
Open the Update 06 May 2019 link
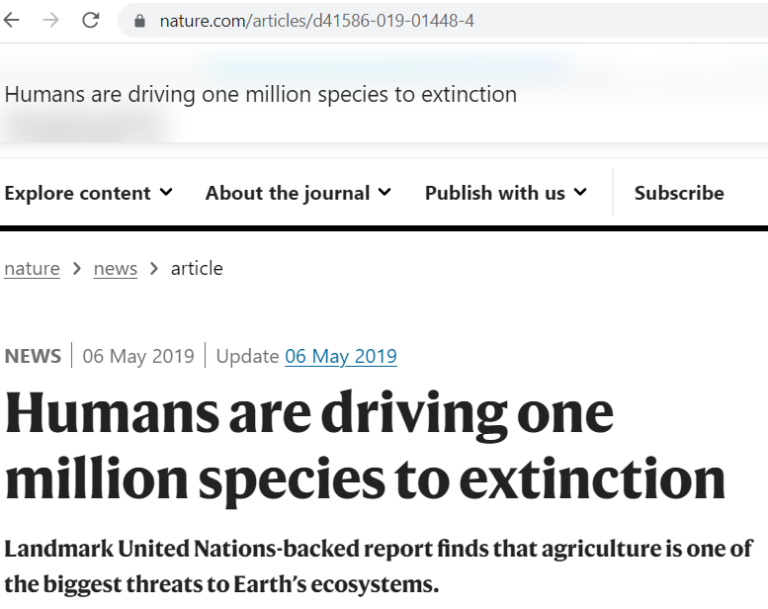point(341,356)
